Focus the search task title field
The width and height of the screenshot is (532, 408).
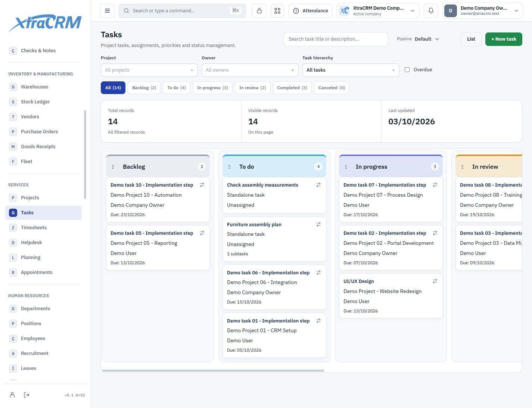336,39
